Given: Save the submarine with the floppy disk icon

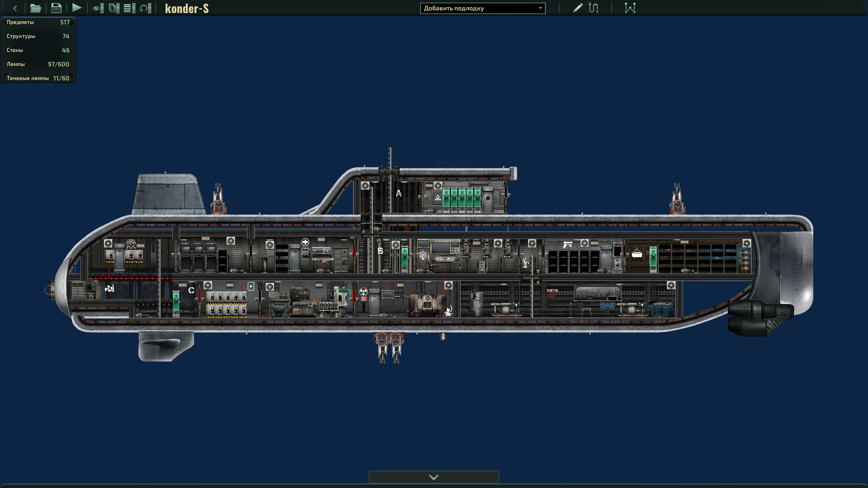Looking at the screenshot, I should pos(56,8).
